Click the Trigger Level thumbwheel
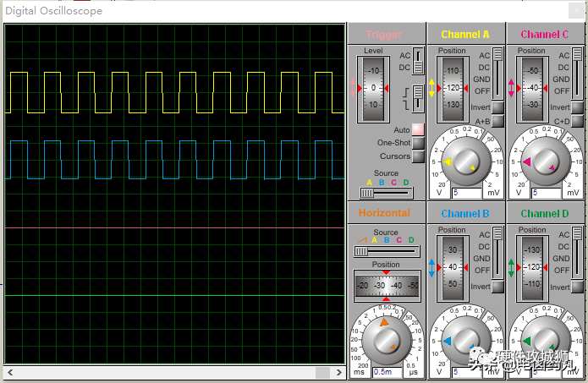588x383 pixels. click(x=373, y=89)
